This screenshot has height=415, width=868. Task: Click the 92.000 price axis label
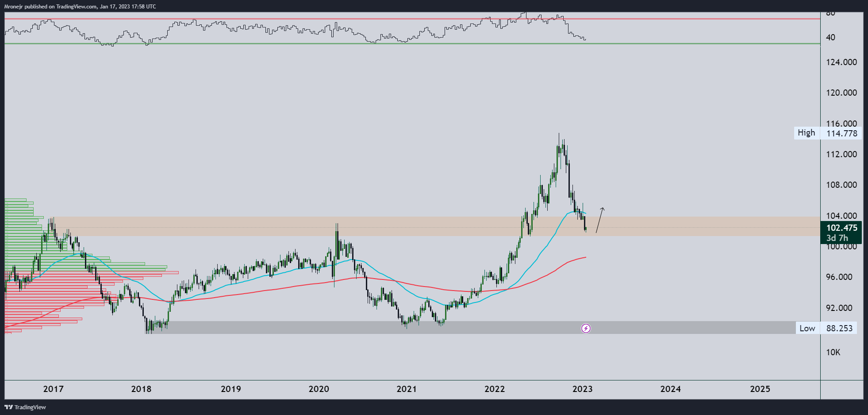click(x=839, y=308)
